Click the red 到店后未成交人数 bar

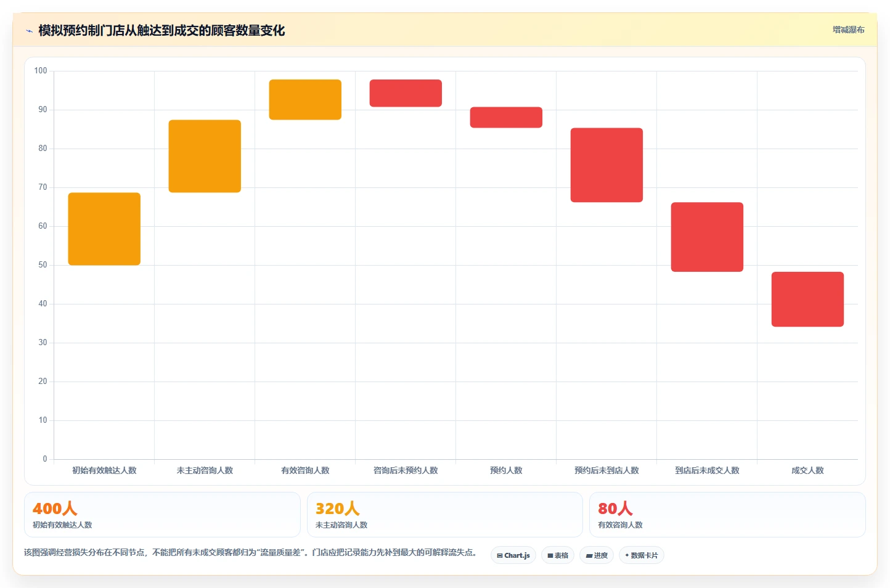pos(707,237)
